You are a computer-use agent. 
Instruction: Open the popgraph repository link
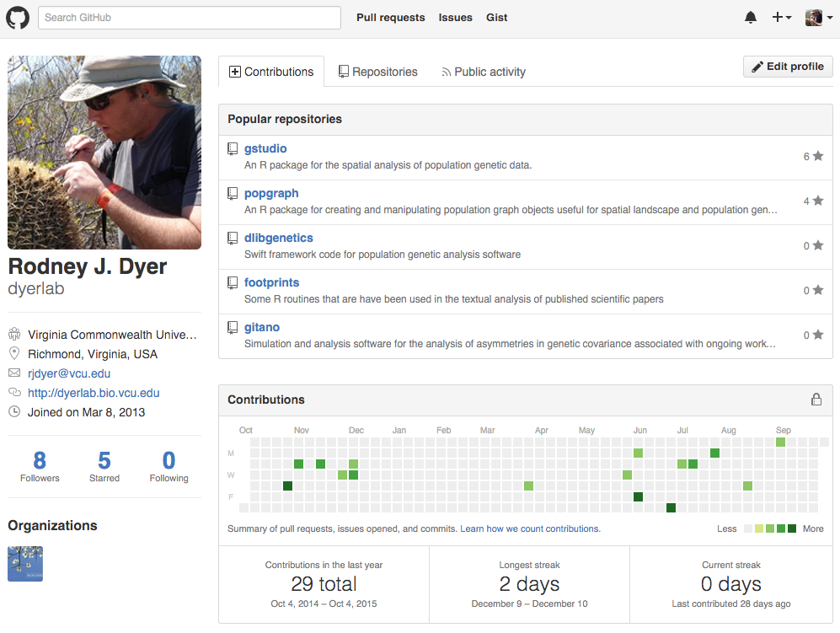(x=271, y=193)
